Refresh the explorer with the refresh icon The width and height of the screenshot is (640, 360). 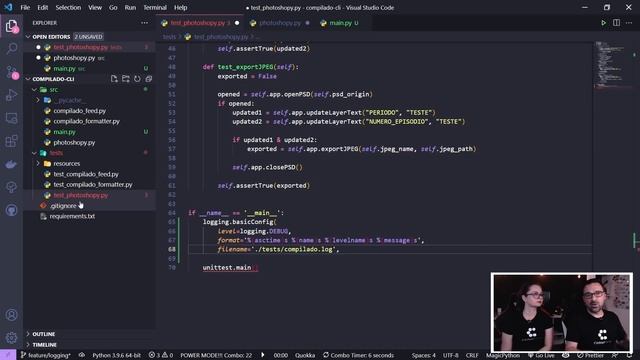[137, 79]
